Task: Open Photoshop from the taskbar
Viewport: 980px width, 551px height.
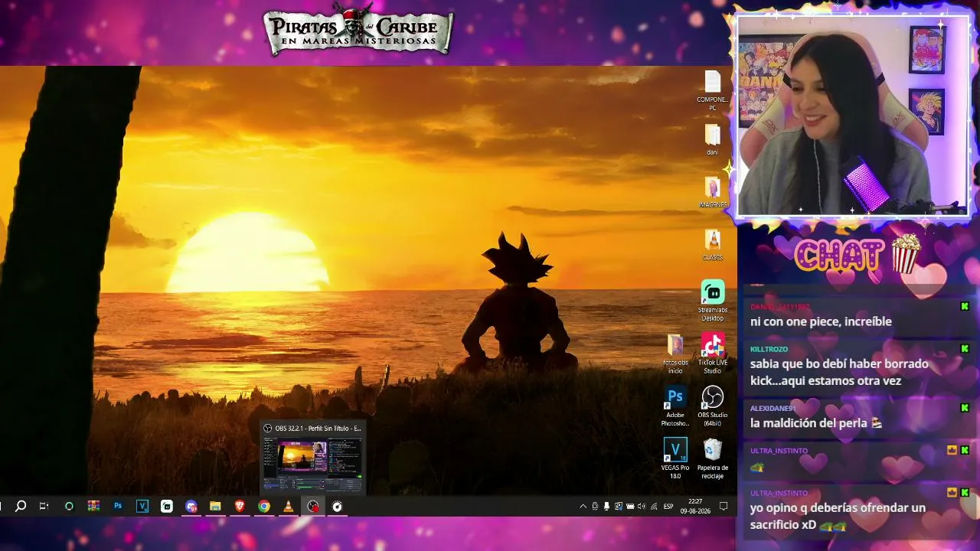Action: click(118, 506)
